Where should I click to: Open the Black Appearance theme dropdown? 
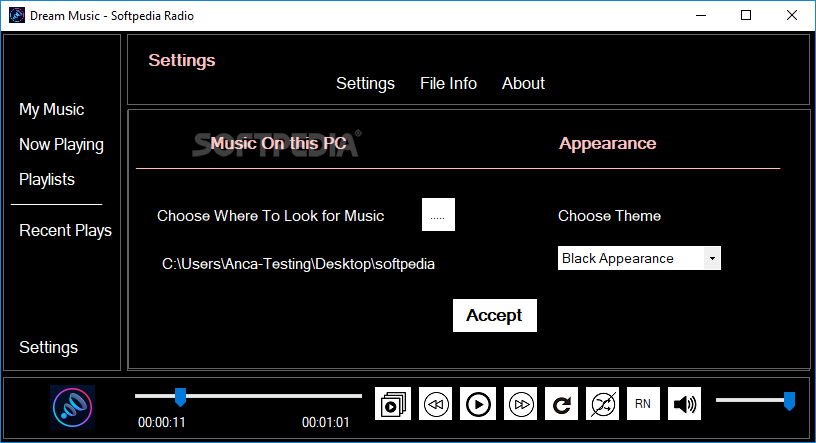(639, 258)
